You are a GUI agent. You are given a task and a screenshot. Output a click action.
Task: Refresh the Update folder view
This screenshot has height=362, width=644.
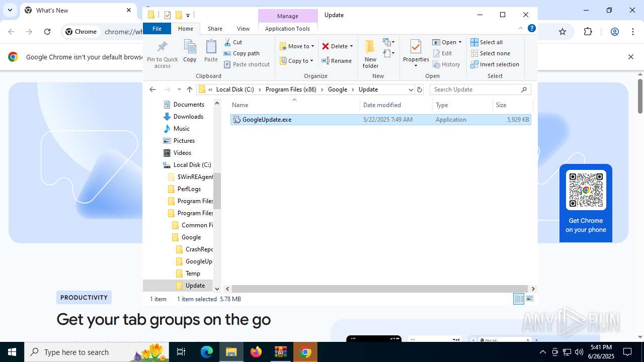coord(420,89)
